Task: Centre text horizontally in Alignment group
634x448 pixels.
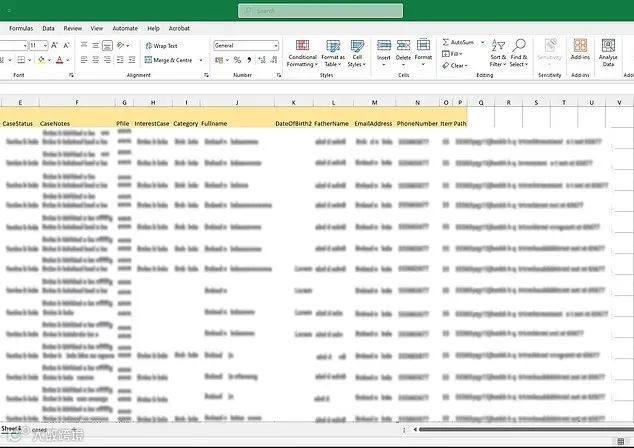Action: pyautogui.click(x=95, y=60)
